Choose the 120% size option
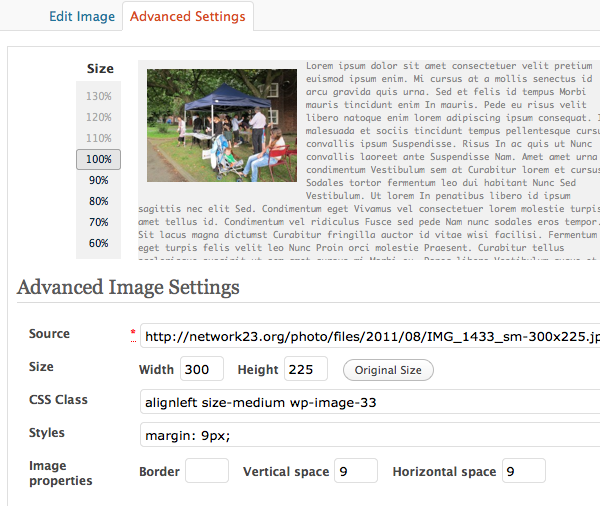This screenshot has width=600, height=506. (98, 117)
